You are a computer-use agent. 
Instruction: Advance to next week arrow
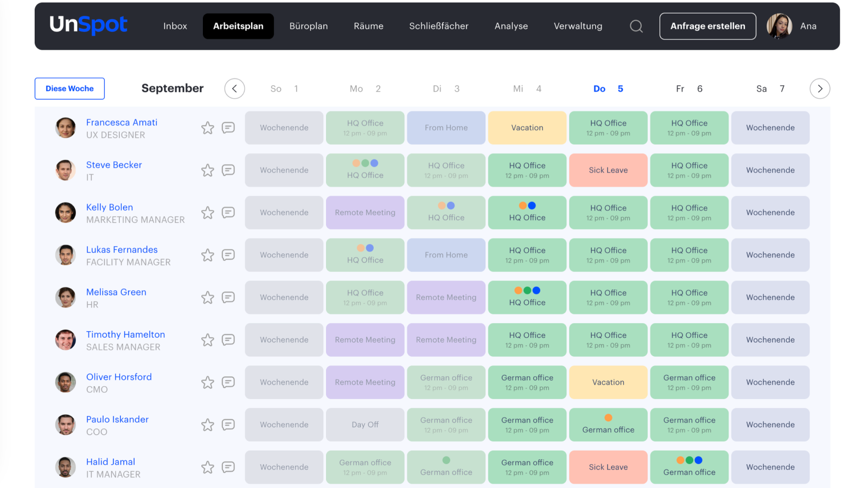tap(820, 88)
